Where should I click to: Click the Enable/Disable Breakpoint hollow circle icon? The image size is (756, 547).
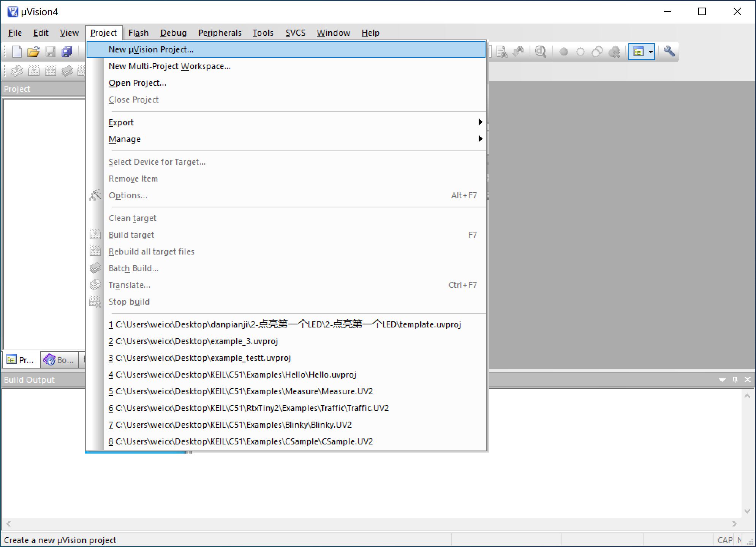(580, 52)
